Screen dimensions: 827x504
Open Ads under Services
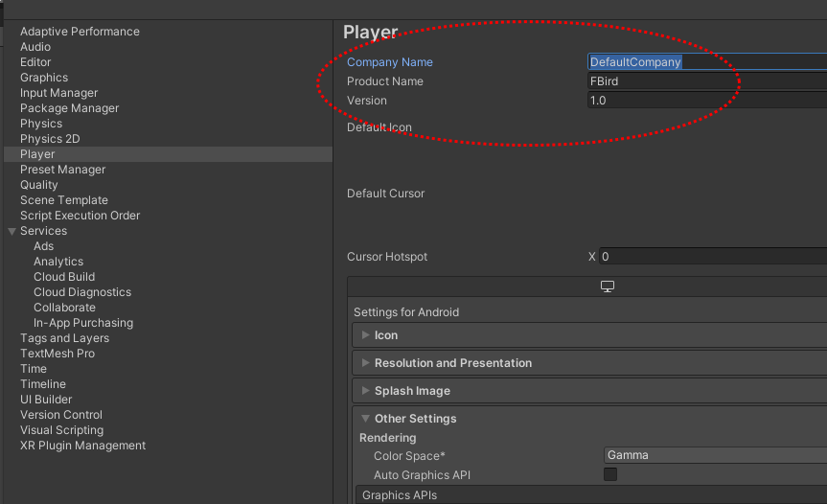coord(43,246)
